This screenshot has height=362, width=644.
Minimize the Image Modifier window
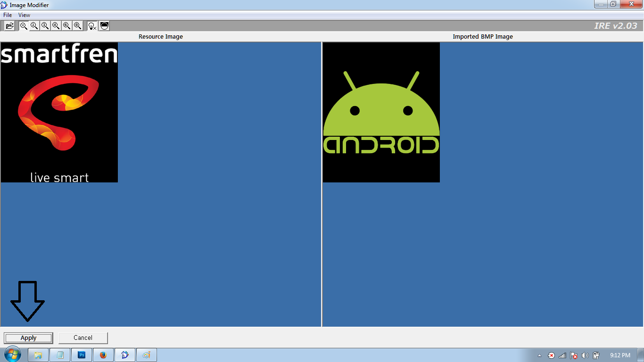point(601,4)
